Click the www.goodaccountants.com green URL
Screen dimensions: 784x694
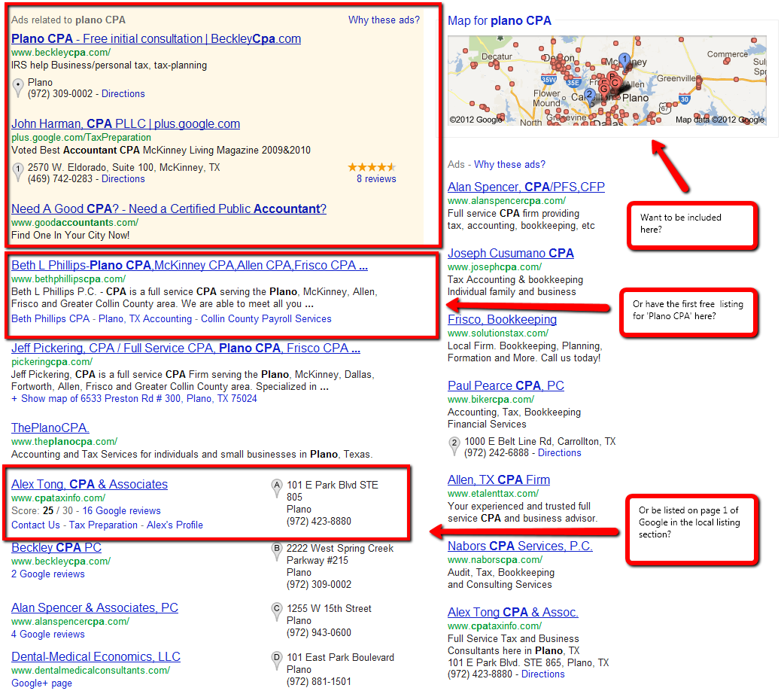click(x=75, y=222)
